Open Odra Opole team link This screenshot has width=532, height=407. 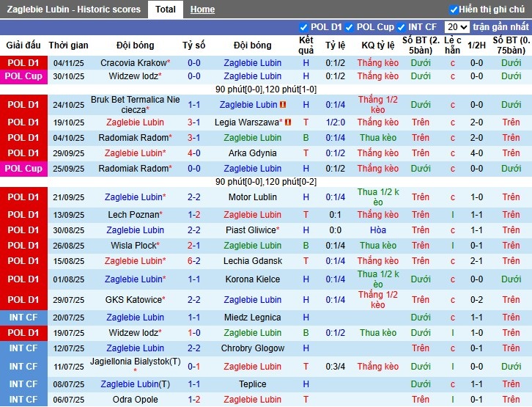(135, 400)
